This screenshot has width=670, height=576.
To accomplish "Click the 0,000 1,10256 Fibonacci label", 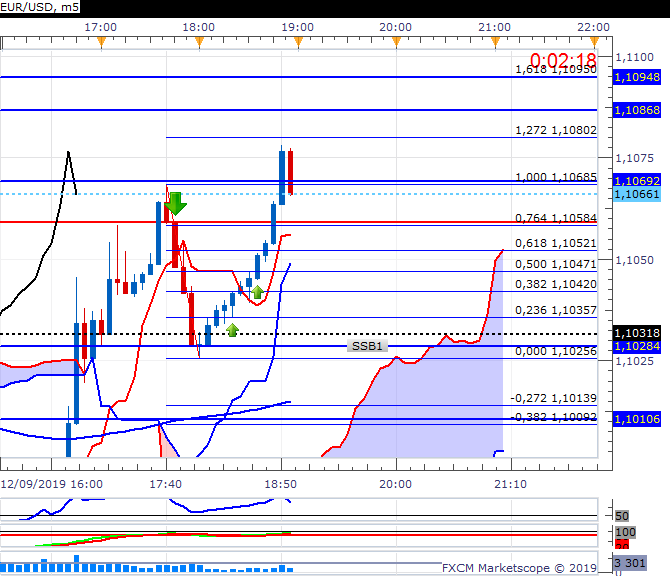I will point(555,351).
